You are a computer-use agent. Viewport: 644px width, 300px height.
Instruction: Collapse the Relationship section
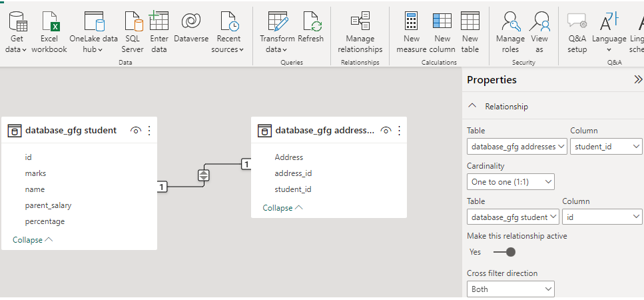tap(472, 106)
